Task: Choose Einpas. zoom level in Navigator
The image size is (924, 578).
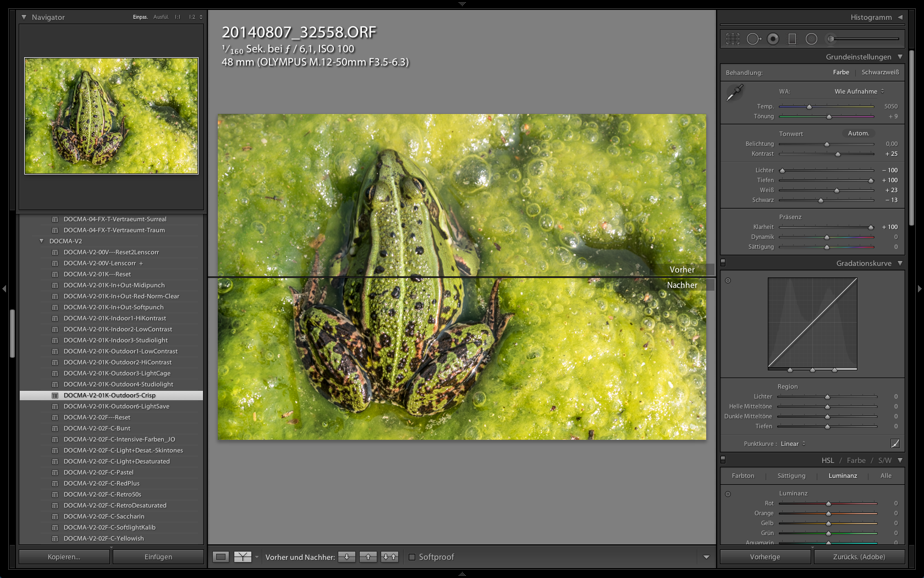Action: [x=140, y=17]
